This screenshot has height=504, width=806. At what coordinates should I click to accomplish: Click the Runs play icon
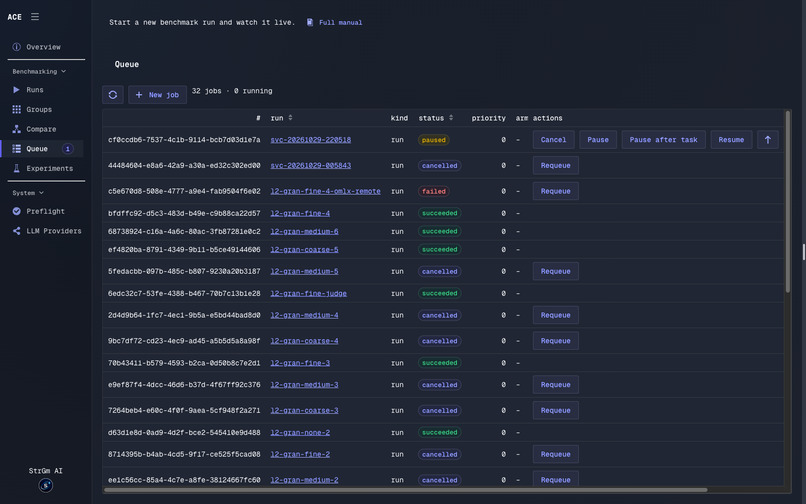pyautogui.click(x=16, y=89)
